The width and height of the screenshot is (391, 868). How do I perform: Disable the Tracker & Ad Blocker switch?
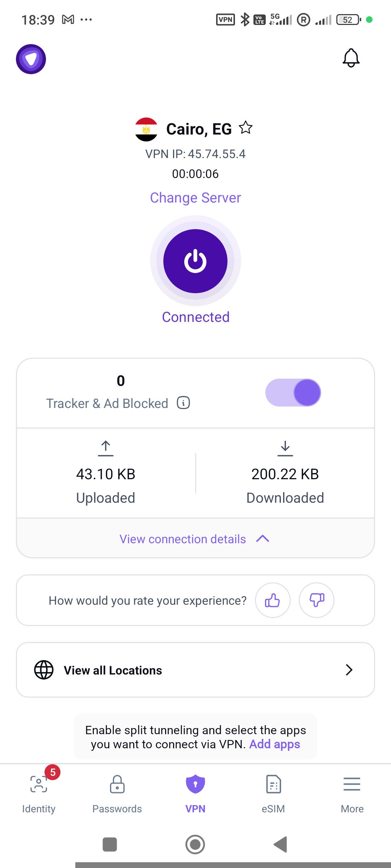[x=293, y=393]
